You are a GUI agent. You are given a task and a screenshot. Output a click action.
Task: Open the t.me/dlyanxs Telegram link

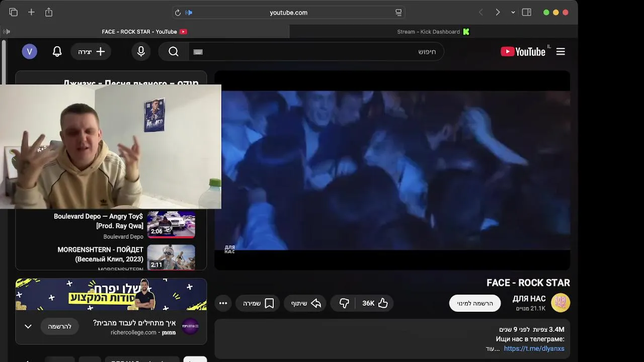tap(534, 348)
